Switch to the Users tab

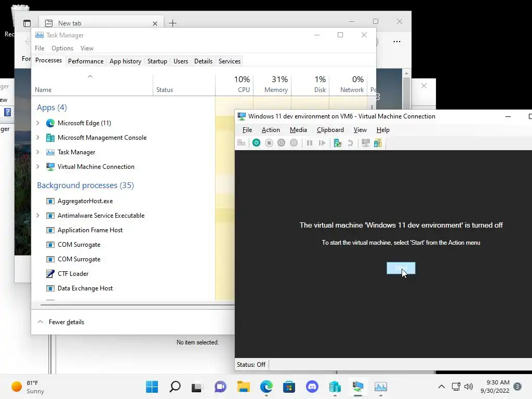pos(180,61)
